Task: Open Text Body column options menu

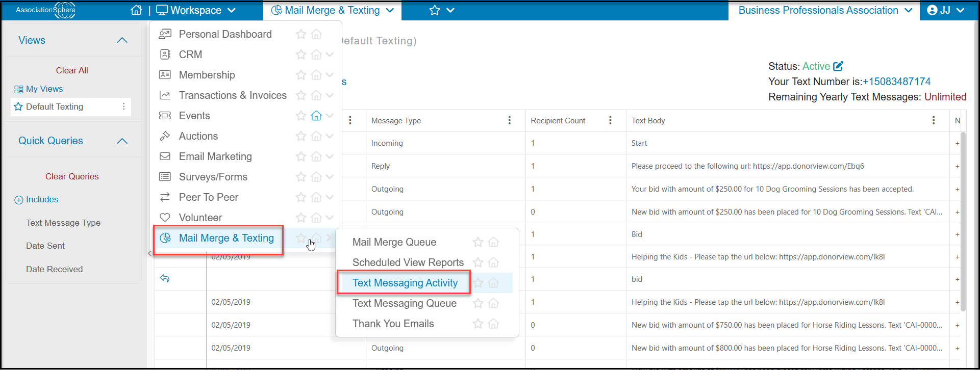Action: 934,120
